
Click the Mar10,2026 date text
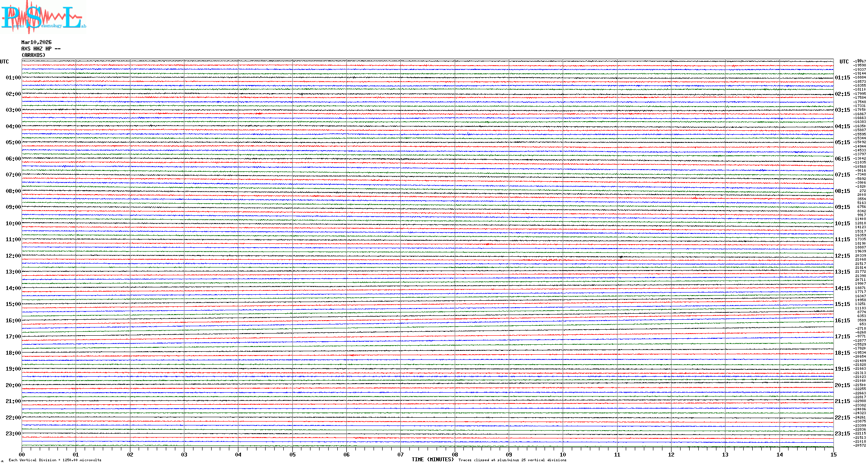pyautogui.click(x=36, y=42)
